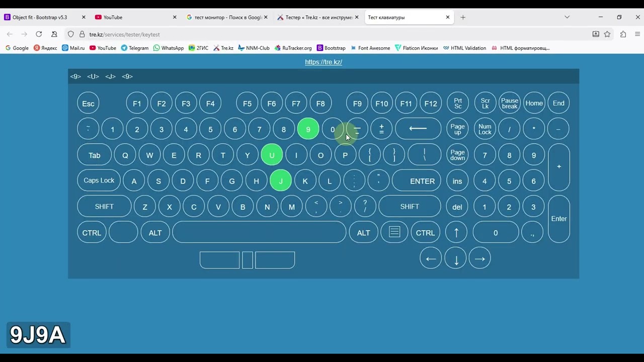Click the browser reload icon
The width and height of the screenshot is (644, 362).
39,34
